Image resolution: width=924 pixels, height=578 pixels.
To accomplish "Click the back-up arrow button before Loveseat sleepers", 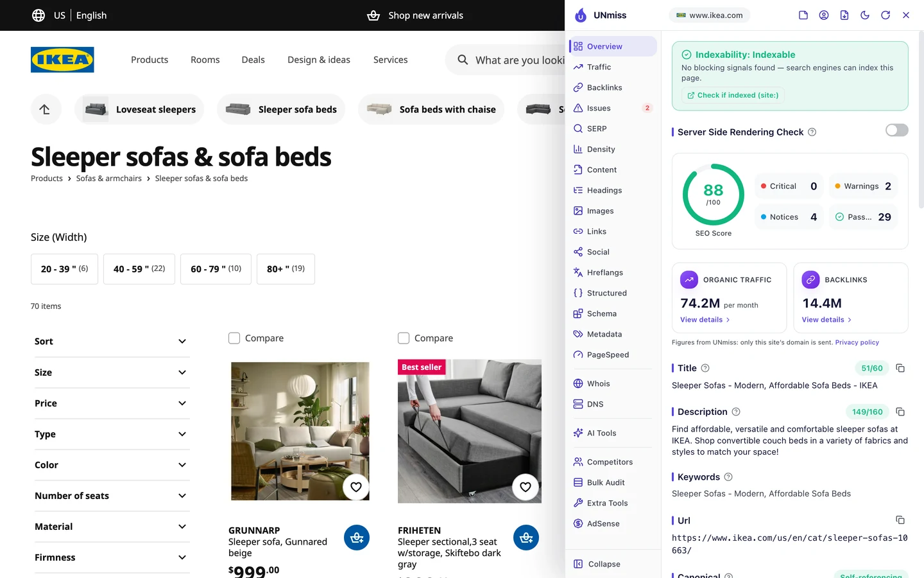I will [45, 109].
